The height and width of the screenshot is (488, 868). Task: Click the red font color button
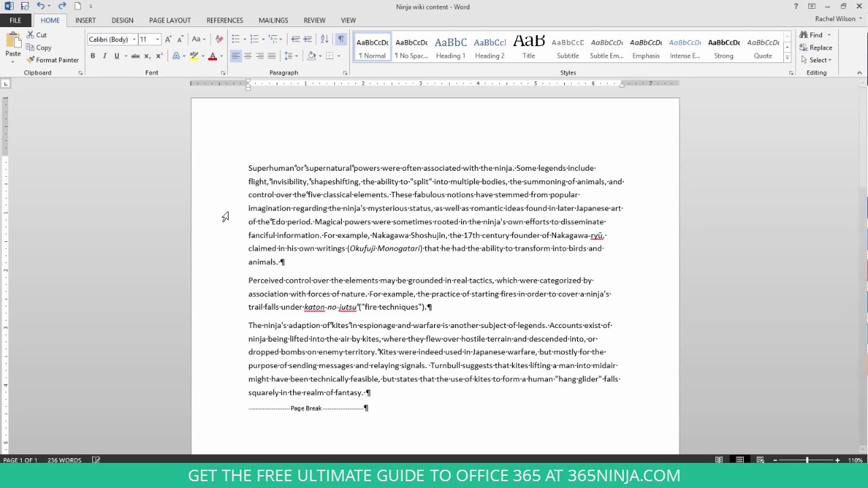[x=212, y=56]
